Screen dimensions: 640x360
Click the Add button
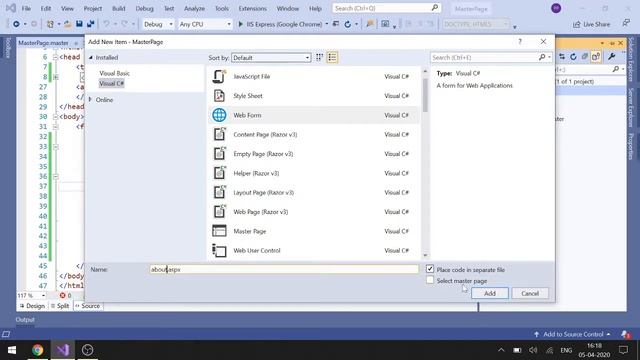(490, 293)
